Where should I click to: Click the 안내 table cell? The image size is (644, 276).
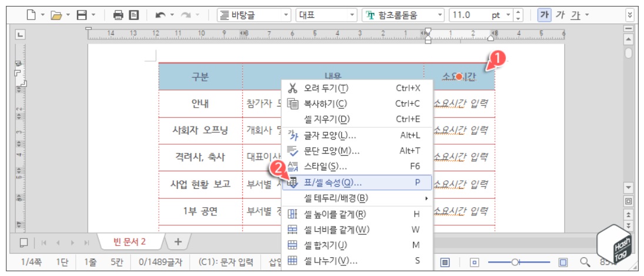(x=200, y=104)
